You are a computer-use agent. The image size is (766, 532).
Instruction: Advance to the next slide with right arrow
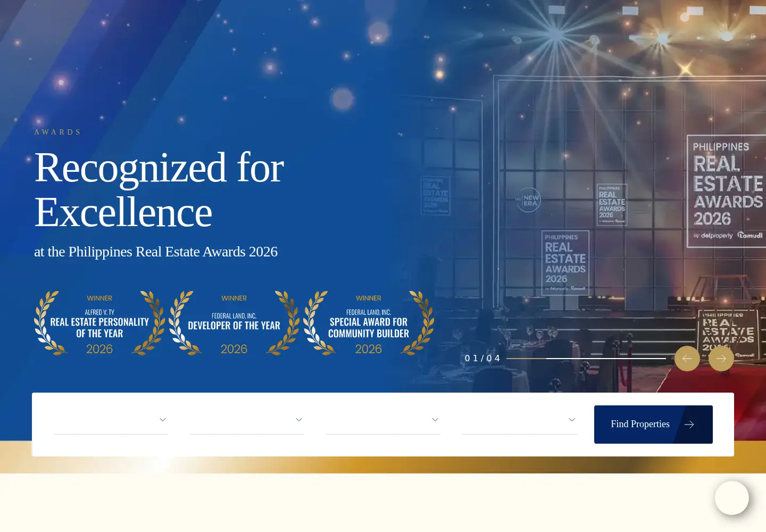pyautogui.click(x=721, y=359)
